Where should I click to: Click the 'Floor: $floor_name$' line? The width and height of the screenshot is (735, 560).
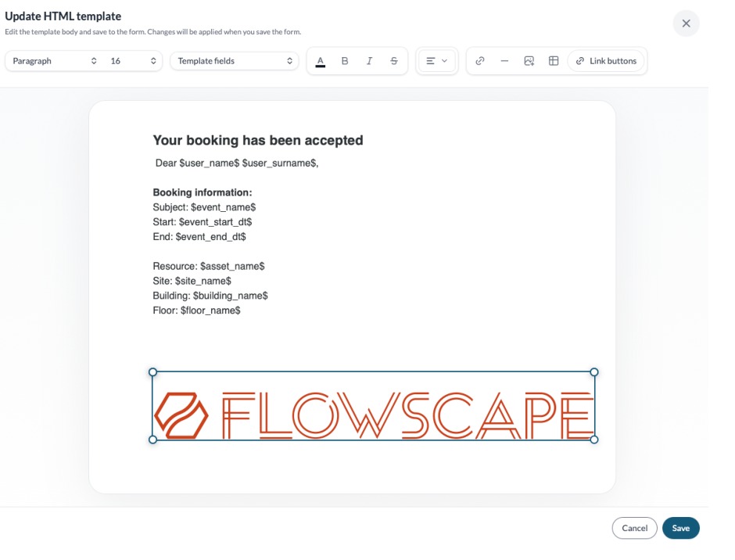click(x=196, y=310)
